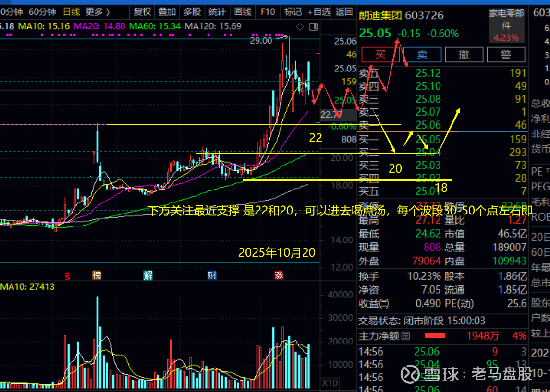Click the 叠加 overlay button
This screenshot has height=392, width=550.
[167, 12]
